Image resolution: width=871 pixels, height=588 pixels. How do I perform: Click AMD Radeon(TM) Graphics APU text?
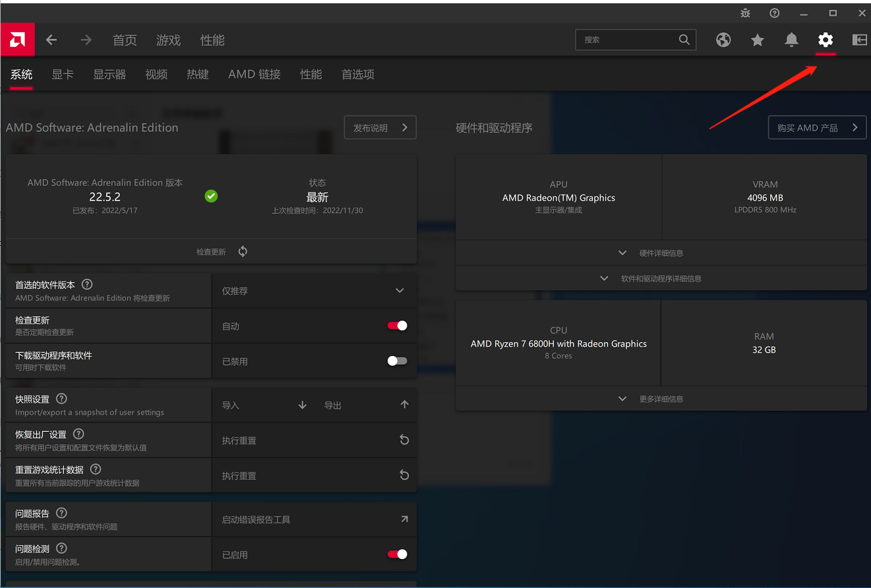coord(558,198)
